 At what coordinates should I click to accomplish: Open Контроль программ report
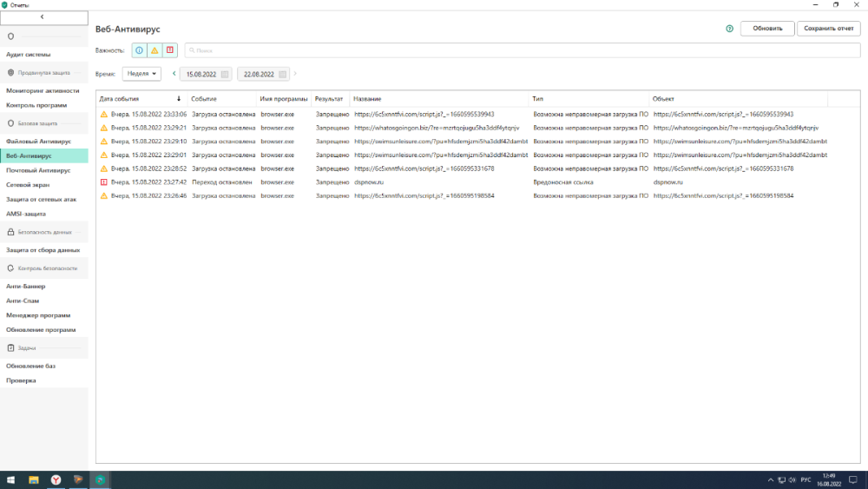point(36,105)
